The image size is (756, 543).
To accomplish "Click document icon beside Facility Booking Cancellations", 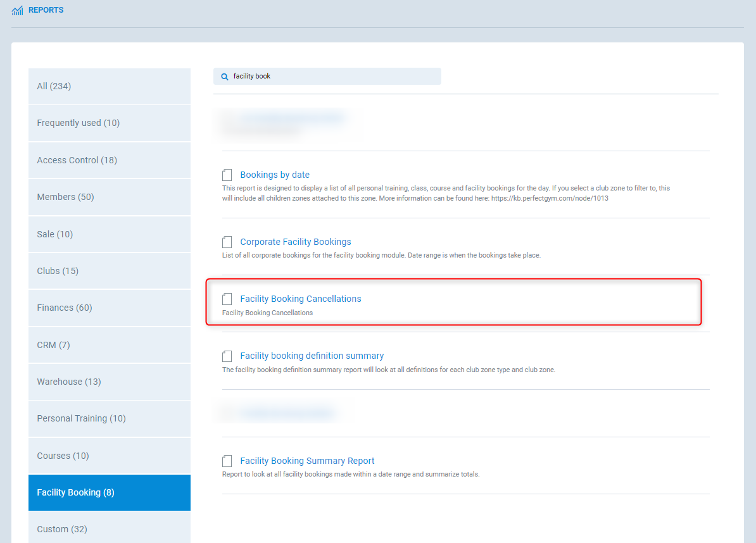I will (x=227, y=299).
